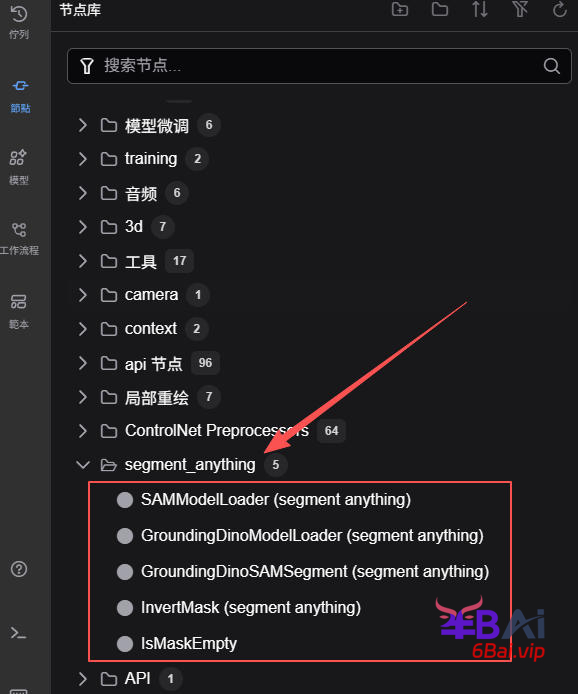The height and width of the screenshot is (694, 578).
Task: Open the models sidebar panel icon
Action: pos(19,167)
